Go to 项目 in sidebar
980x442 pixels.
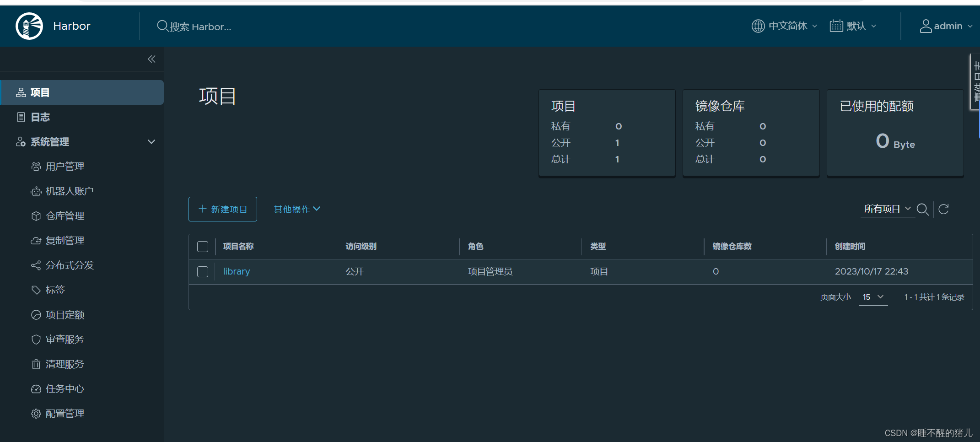coord(82,92)
